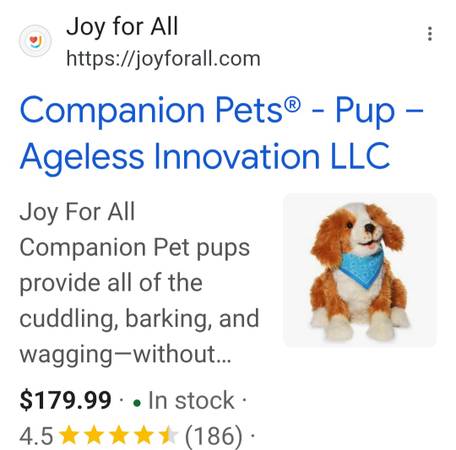456x450 pixels.
Task: Open the three-dot more options menu
Action: 430,34
